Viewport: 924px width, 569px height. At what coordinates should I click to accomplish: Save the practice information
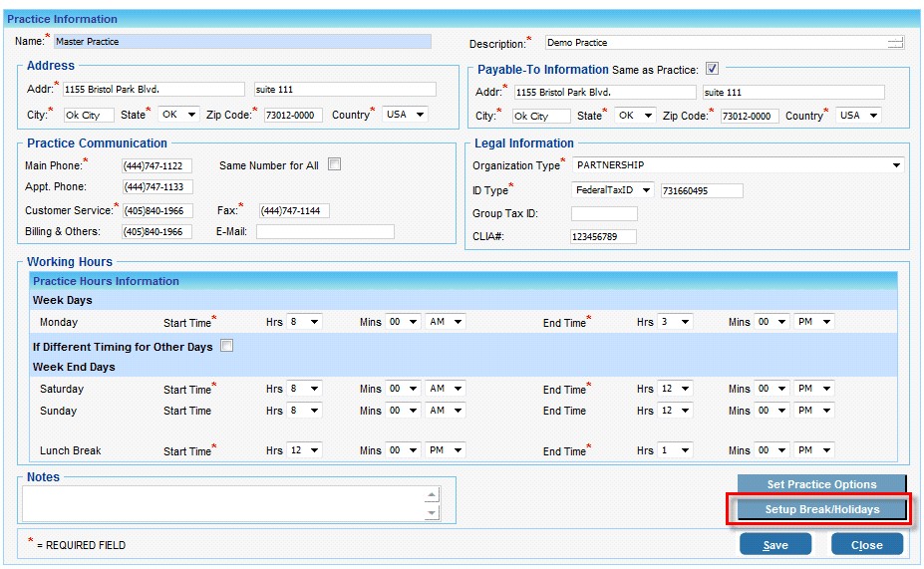click(x=774, y=544)
